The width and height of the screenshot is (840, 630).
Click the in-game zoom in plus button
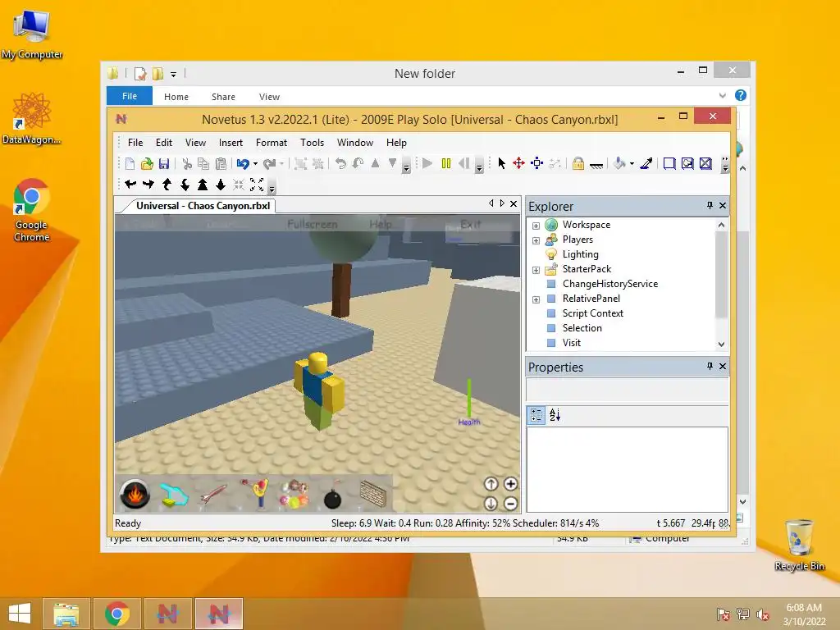pyautogui.click(x=510, y=484)
